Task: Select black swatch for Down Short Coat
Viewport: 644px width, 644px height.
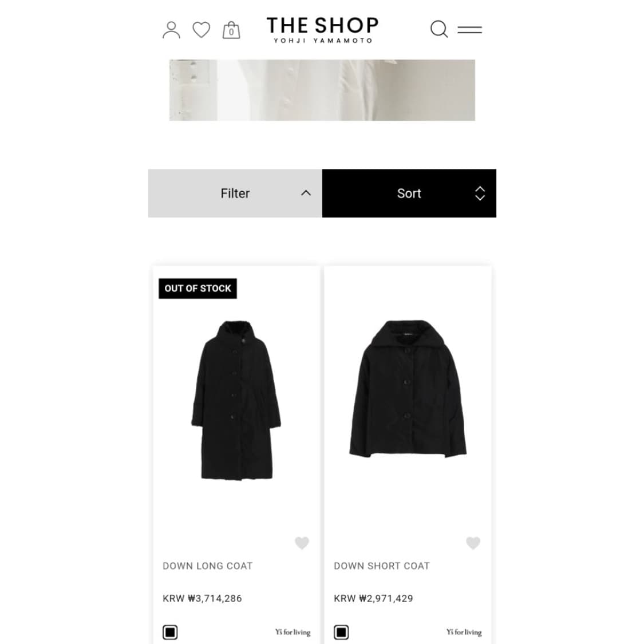Action: [341, 632]
